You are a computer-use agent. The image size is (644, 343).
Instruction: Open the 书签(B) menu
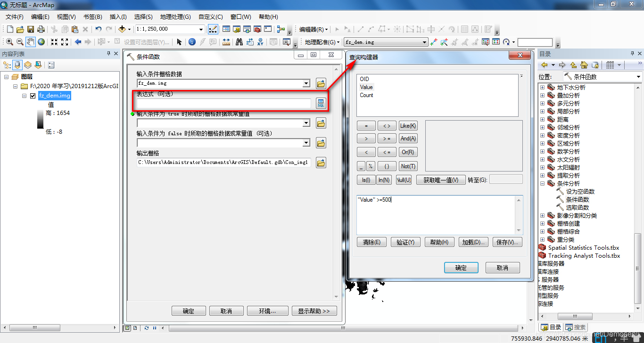(93, 17)
